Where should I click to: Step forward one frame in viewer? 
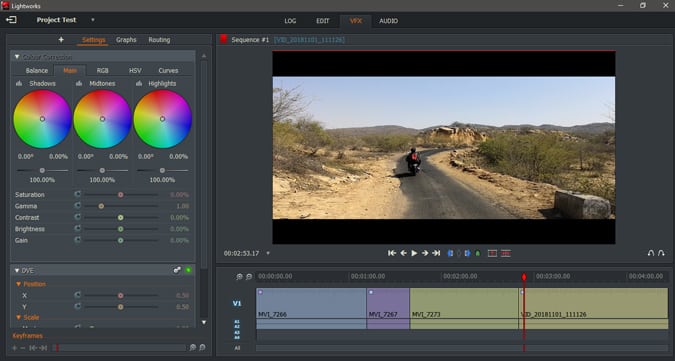[x=425, y=253]
